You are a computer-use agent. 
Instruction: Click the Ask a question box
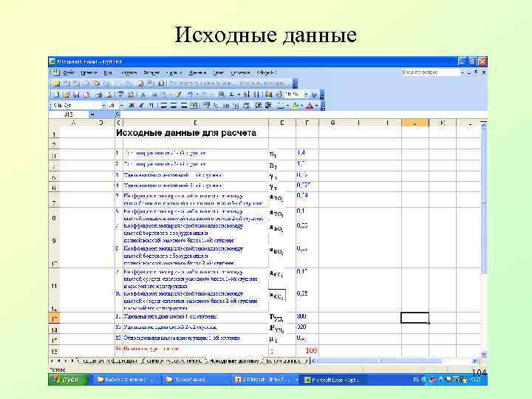(430, 72)
